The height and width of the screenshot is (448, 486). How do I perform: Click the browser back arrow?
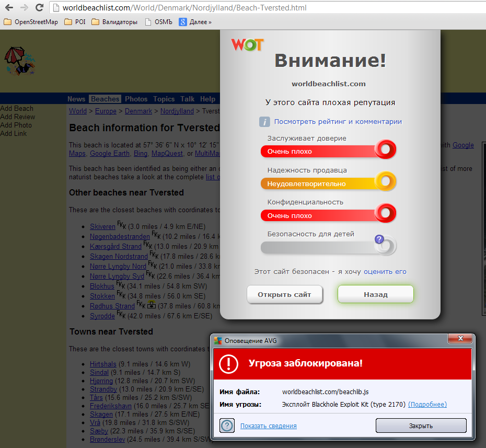click(x=9, y=8)
